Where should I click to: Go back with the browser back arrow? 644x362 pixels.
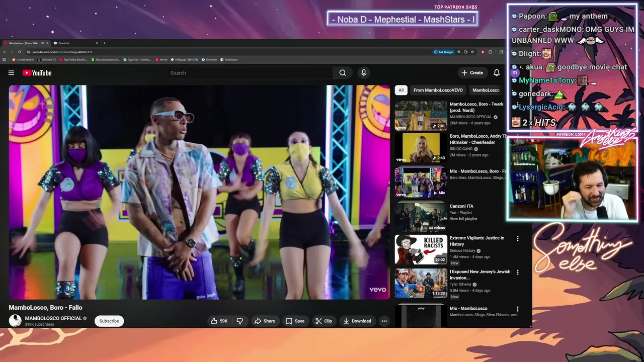click(x=5, y=52)
